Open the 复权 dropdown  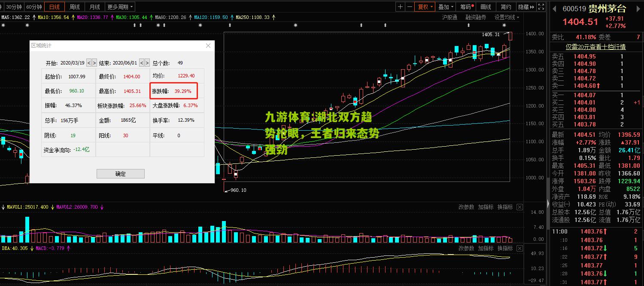pos(425,7)
